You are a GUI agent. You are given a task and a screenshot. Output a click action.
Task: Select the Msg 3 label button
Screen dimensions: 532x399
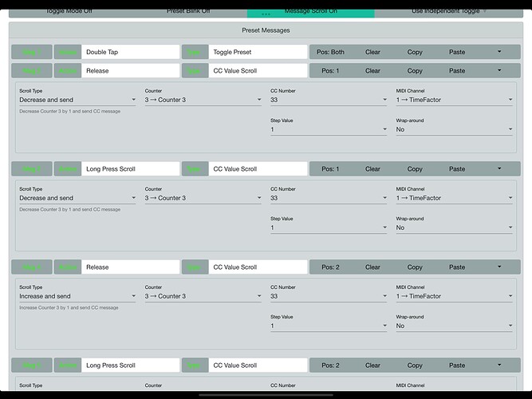[32, 168]
